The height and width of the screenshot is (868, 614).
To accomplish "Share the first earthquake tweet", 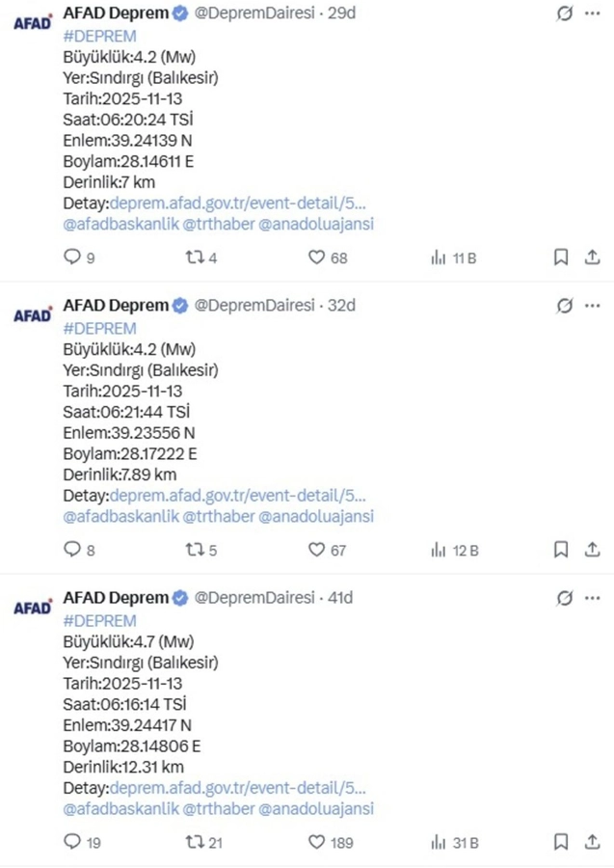I will coord(592,258).
